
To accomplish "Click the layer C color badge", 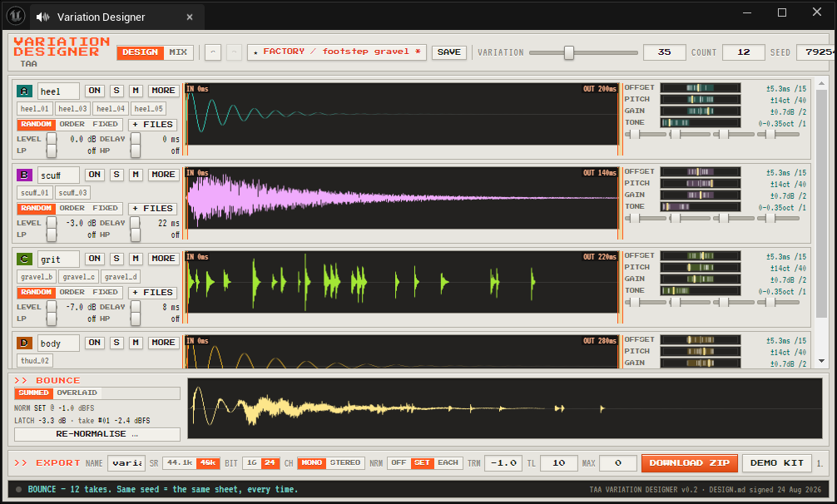I will (25, 259).
